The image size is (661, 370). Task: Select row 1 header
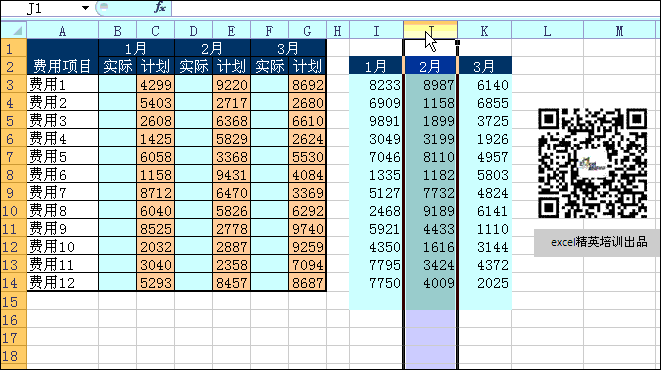pyautogui.click(x=13, y=48)
